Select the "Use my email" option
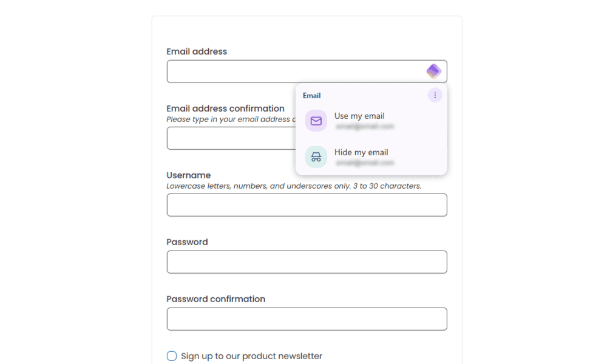Image resolution: width=607 pixels, height=364 pixels. 359,116
